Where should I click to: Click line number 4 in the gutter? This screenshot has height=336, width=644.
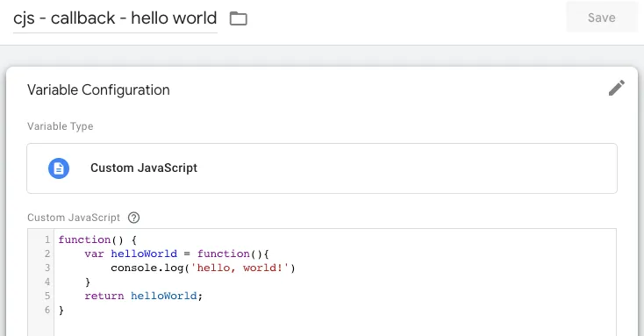point(47,282)
